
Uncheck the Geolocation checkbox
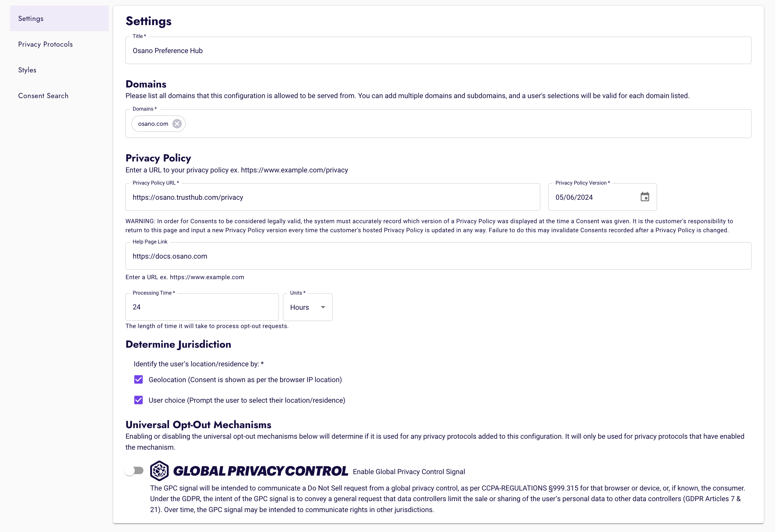pyautogui.click(x=138, y=380)
